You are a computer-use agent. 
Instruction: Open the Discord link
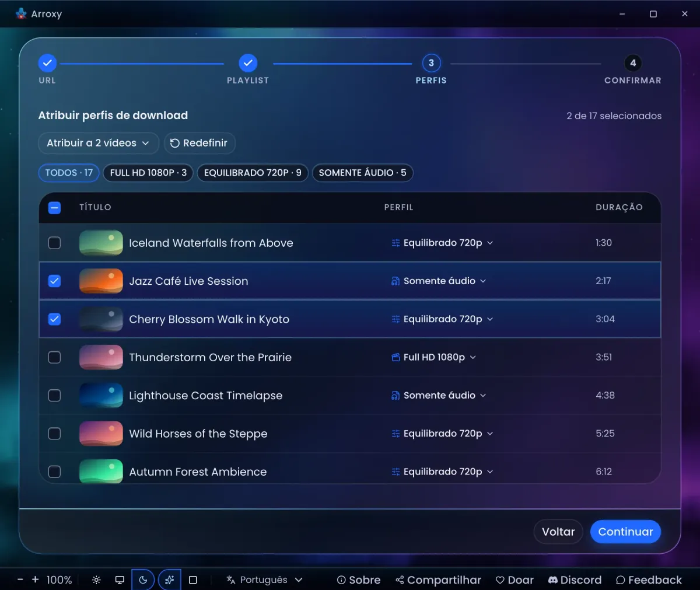click(575, 580)
